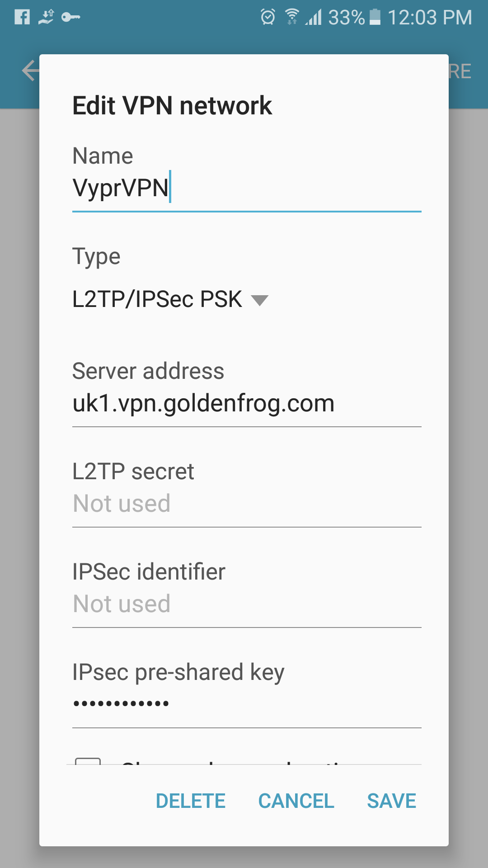Open the L2TP/IPSec PSK type dropdown
This screenshot has height=868, width=488.
click(170, 299)
